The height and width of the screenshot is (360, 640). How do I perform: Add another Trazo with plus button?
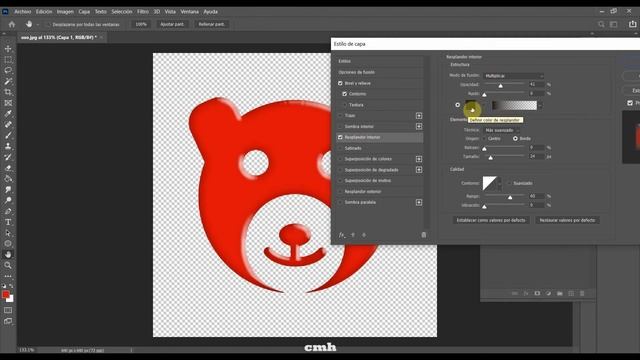click(x=419, y=116)
